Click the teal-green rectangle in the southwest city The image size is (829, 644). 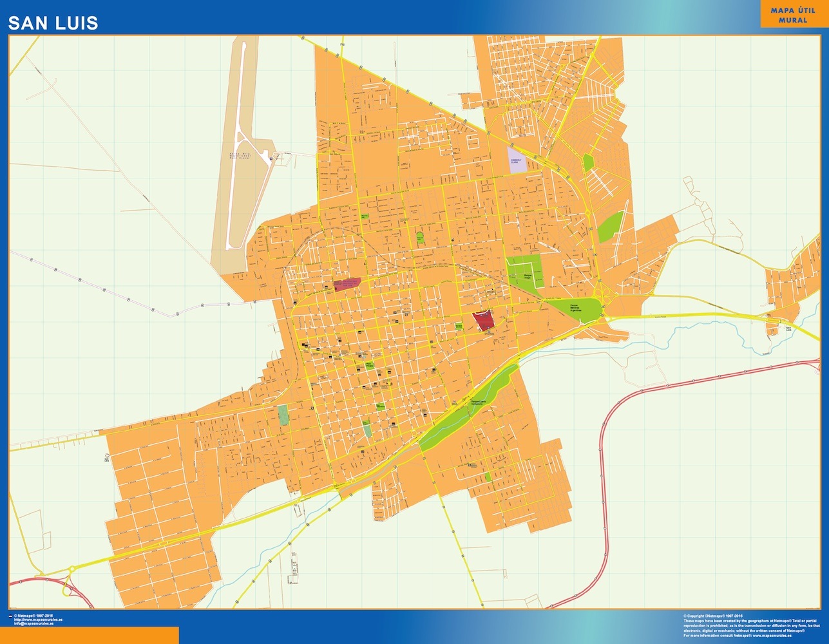(283, 415)
